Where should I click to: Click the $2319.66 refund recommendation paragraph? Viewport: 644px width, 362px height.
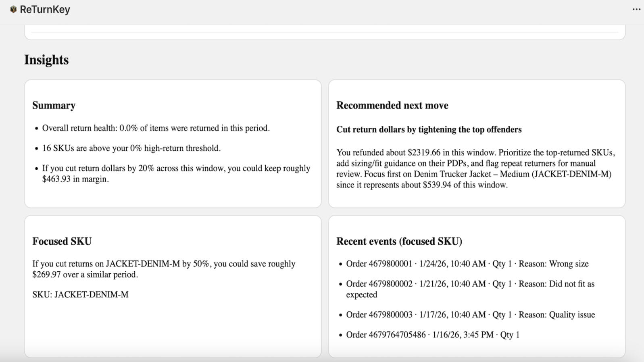point(475,169)
